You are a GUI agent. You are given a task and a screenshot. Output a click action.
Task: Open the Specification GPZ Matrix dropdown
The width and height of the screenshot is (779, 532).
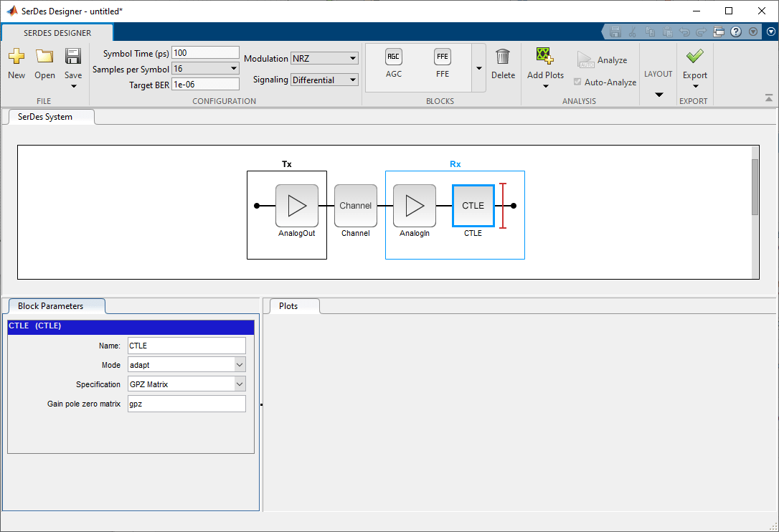187,384
